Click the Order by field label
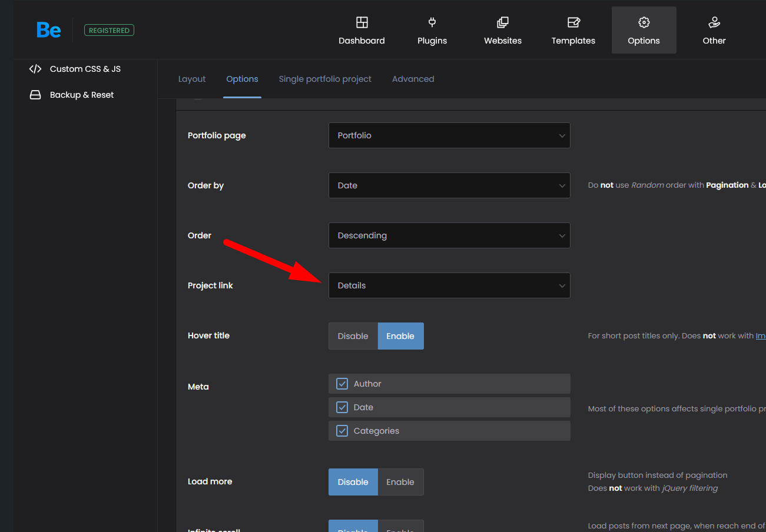This screenshot has width=766, height=532. pyautogui.click(x=205, y=185)
